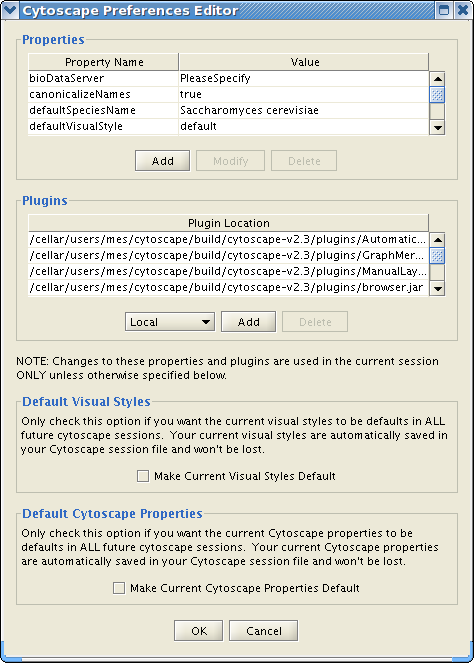Image resolution: width=474 pixels, height=663 pixels.
Task: Click the Properties table scrollbar thumb
Action: point(437,95)
